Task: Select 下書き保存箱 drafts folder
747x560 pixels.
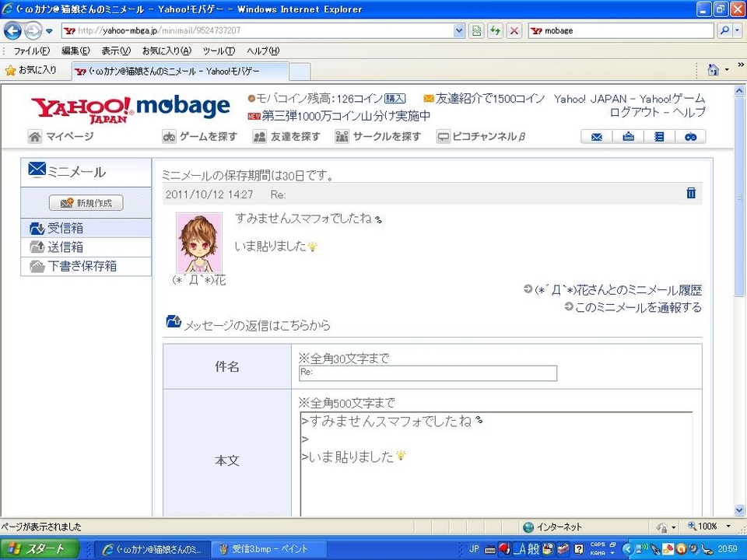Action: (86, 266)
